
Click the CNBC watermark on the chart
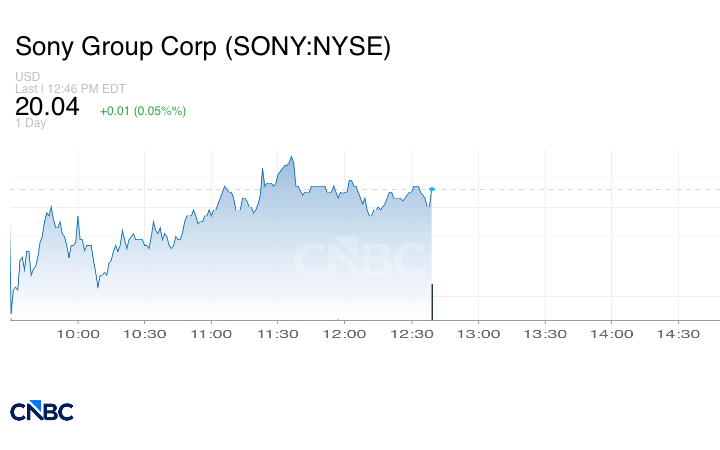[x=360, y=260]
